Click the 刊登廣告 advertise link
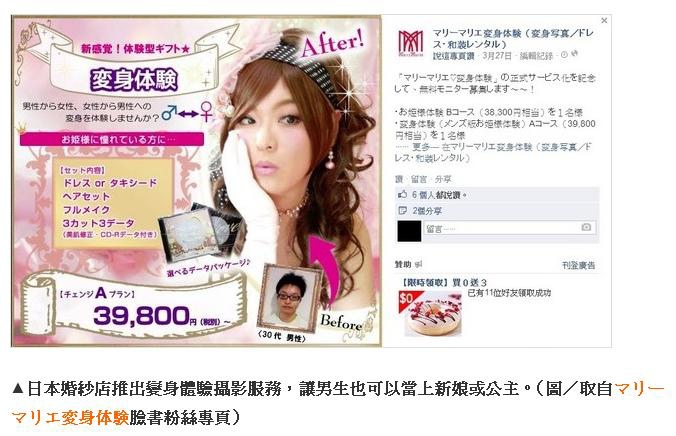This screenshot has width=676, height=436. click(578, 265)
